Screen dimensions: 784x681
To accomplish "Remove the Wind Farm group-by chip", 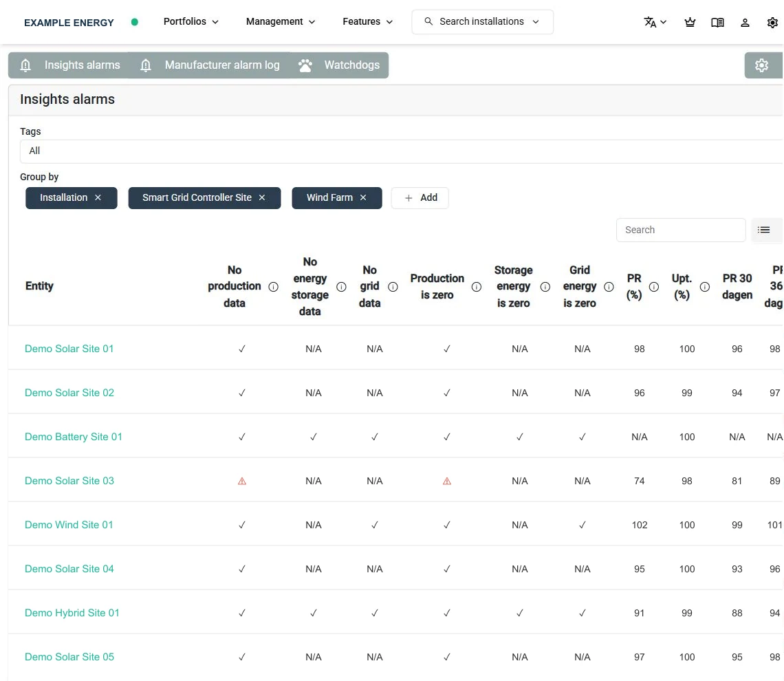I will pyautogui.click(x=364, y=197).
